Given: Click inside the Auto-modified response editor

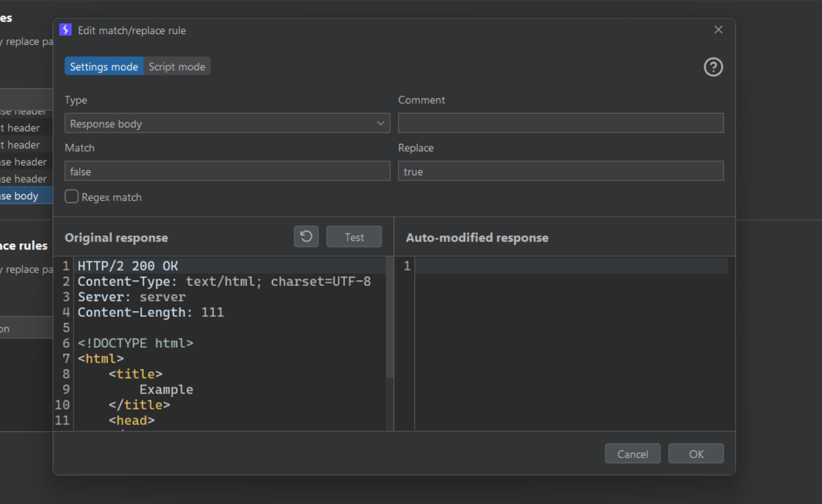Looking at the screenshot, I should coord(571,340).
